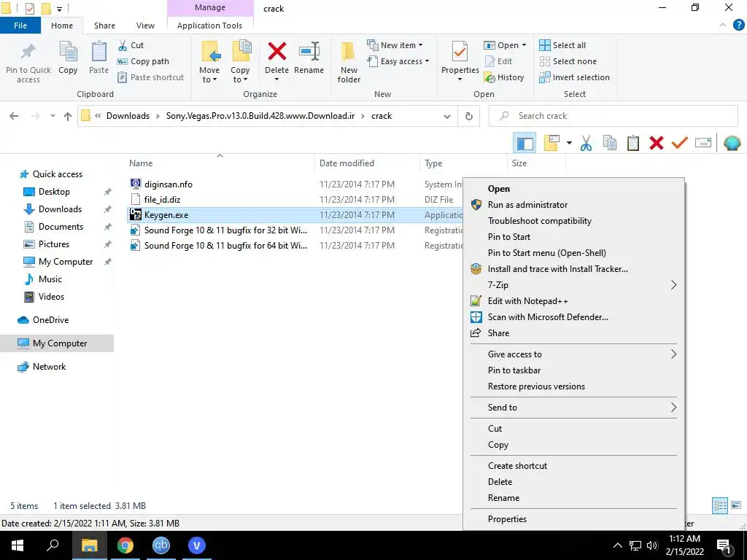747x560 pixels.
Task: Navigate back with the left arrow
Action: (x=14, y=116)
